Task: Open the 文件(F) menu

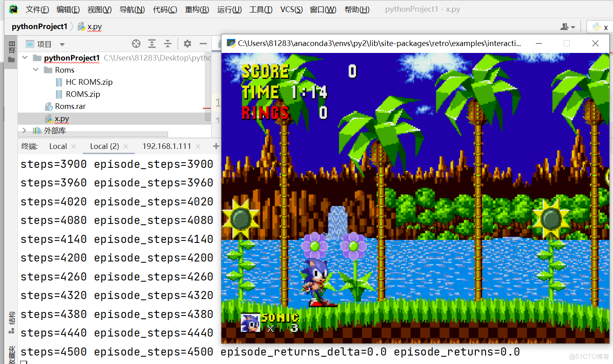Action: [37, 9]
